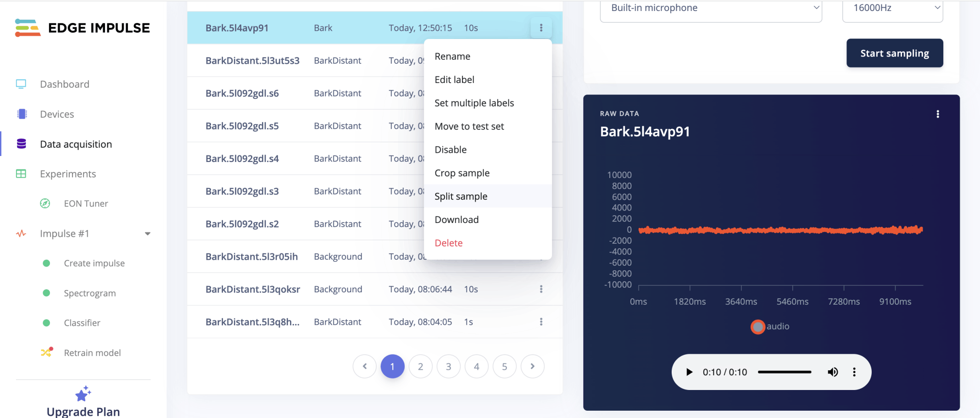Screen dimensions: 980x418
Task: Click the Classifier status dot
Action: (46, 323)
